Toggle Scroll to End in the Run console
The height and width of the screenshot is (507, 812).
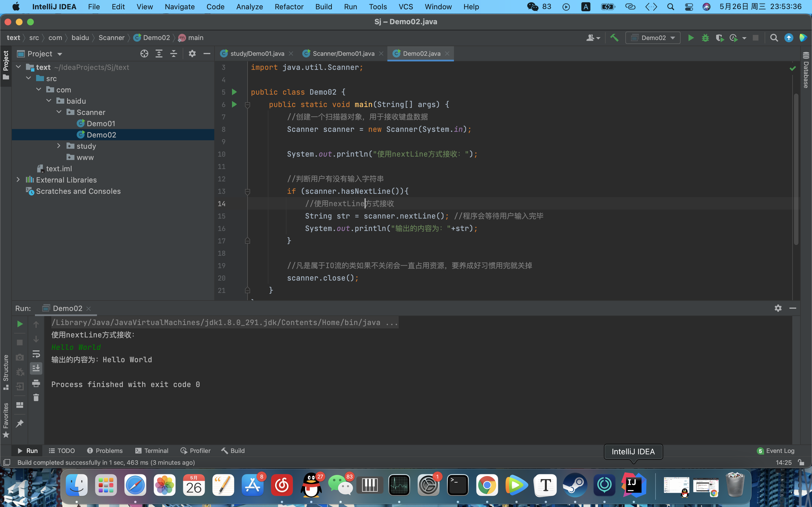36,368
